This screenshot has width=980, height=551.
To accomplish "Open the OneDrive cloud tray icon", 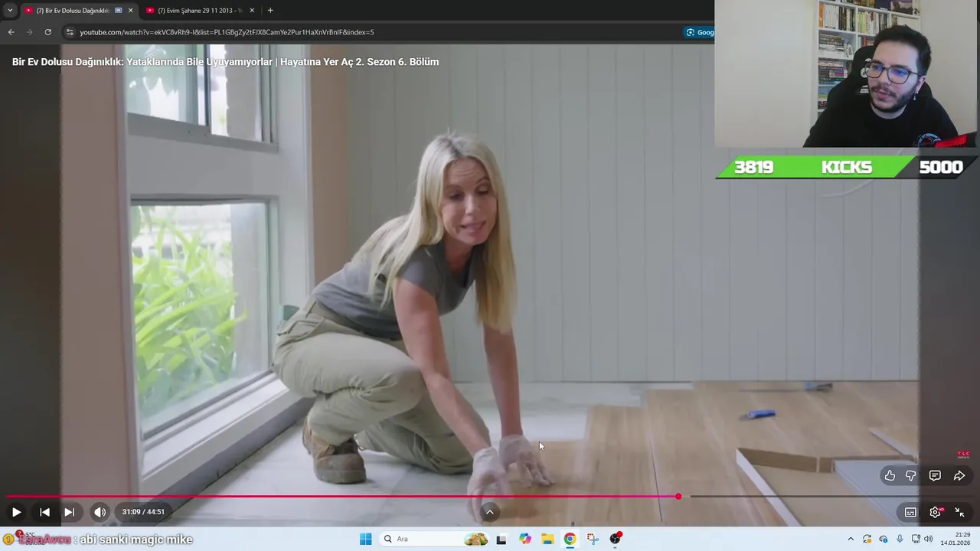I will (x=883, y=539).
